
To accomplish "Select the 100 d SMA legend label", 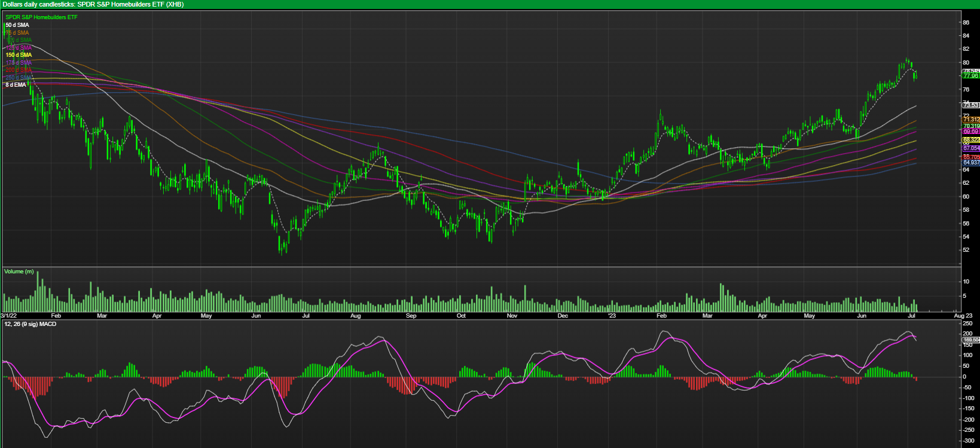I will tap(19, 40).
